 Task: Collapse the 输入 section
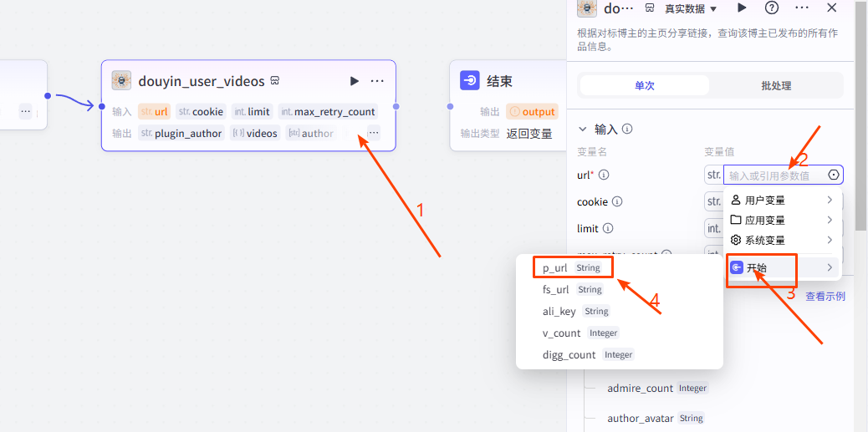pos(582,129)
